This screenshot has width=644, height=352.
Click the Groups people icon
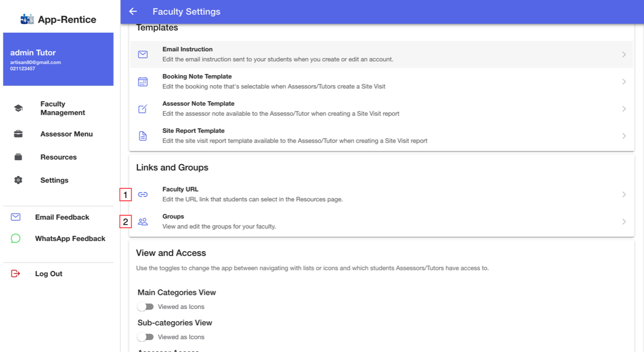pos(143,222)
